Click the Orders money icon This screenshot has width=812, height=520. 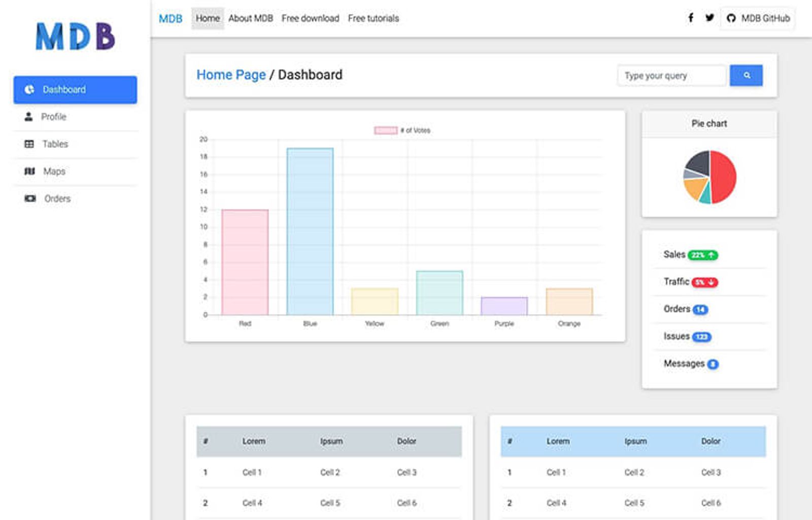click(x=30, y=199)
